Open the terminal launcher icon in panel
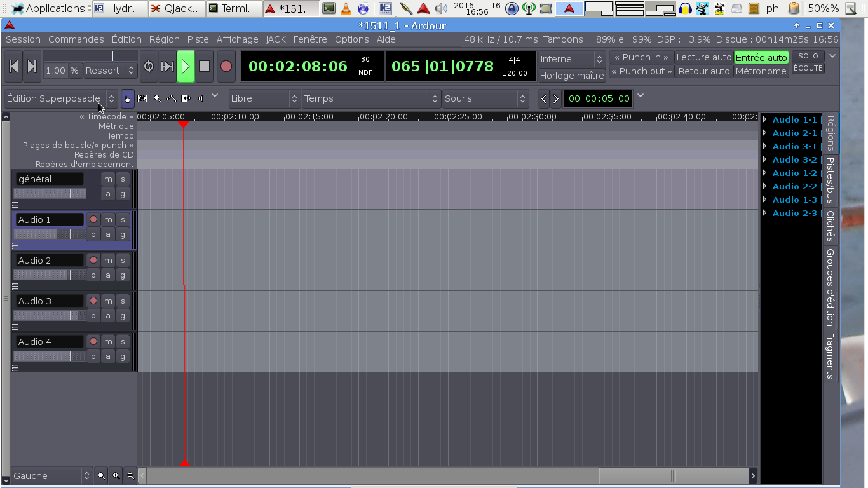This screenshot has width=868, height=488. click(x=329, y=8)
